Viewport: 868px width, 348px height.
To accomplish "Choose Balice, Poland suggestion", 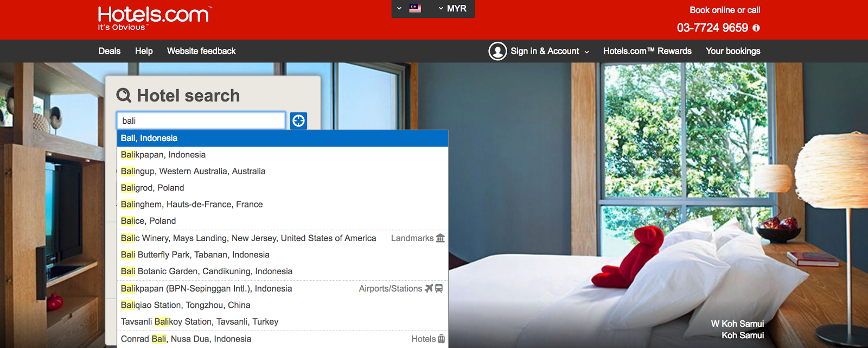I will (283, 221).
